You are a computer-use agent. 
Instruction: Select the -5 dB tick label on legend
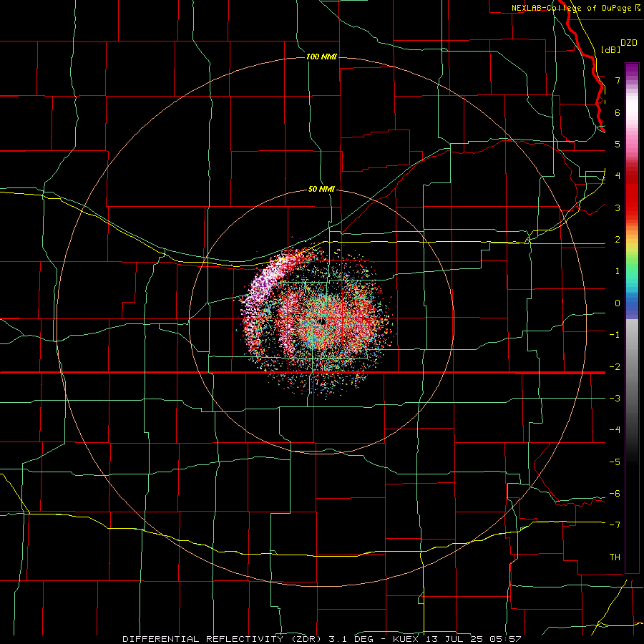click(615, 462)
